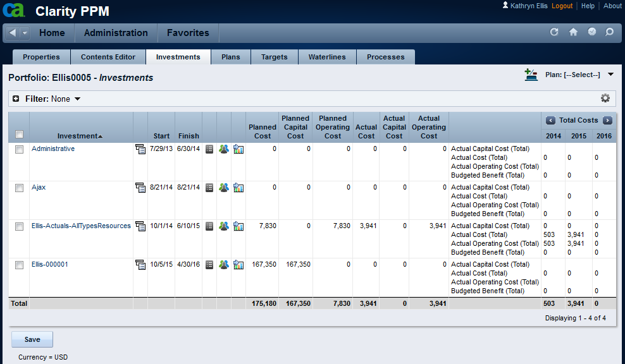Open the hierarchy icon for Ellis-000001
This screenshot has width=625, height=364.
click(140, 265)
